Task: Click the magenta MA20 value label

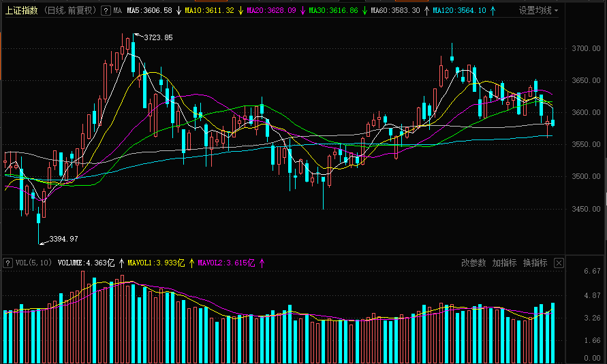Action: pyautogui.click(x=271, y=11)
